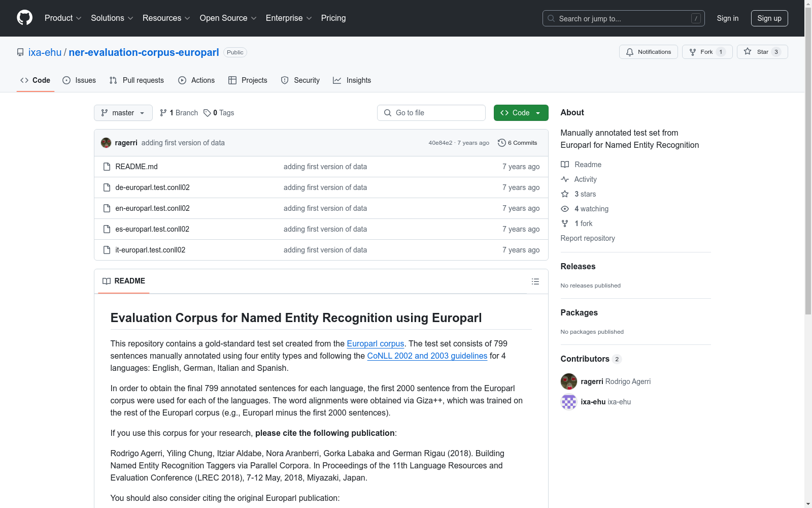The width and height of the screenshot is (812, 508).
Task: Open the ixa-ehu owner link
Action: click(45, 52)
